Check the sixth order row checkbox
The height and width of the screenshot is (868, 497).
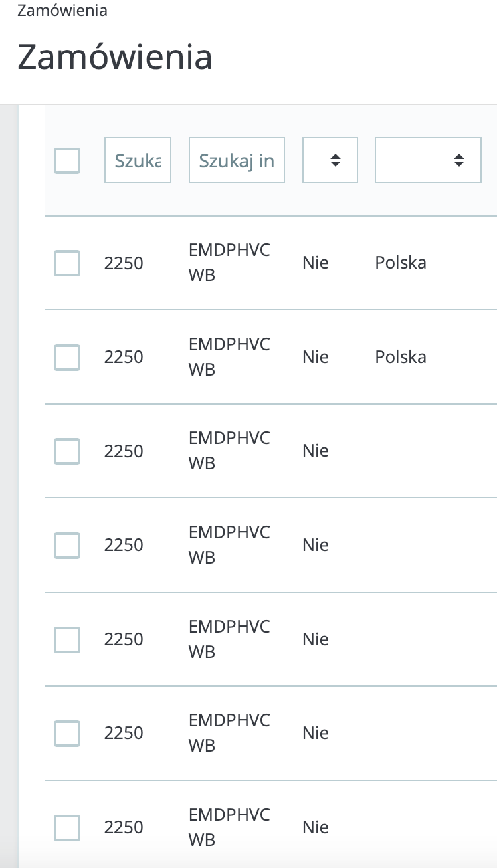click(67, 734)
